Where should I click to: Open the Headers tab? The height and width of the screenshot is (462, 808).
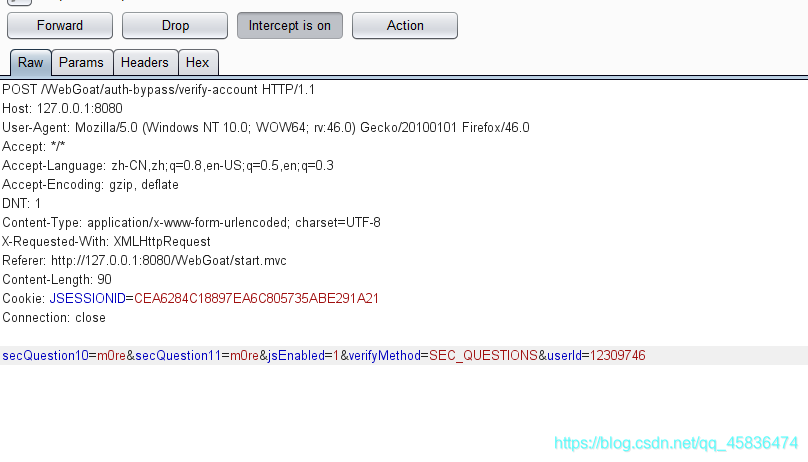pyautogui.click(x=145, y=63)
